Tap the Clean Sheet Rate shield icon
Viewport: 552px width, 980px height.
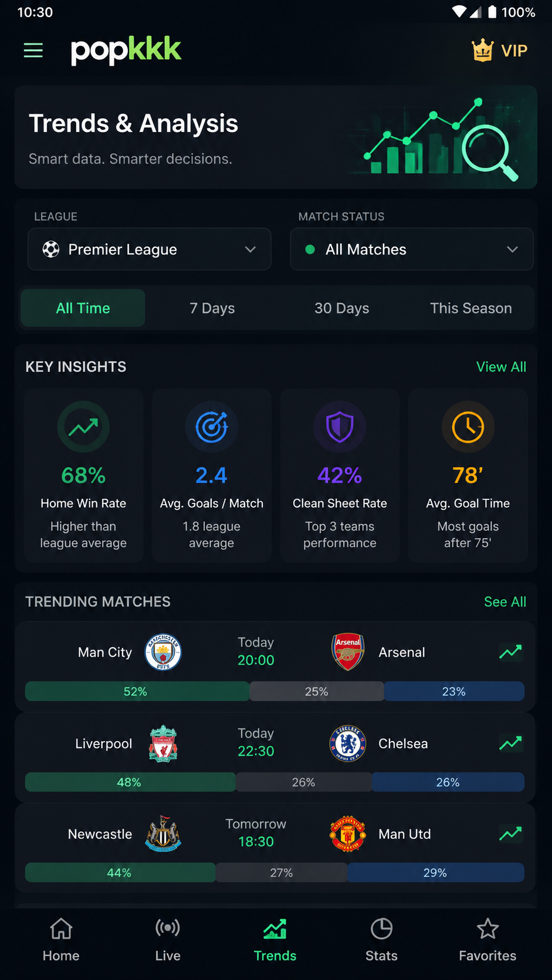click(340, 427)
